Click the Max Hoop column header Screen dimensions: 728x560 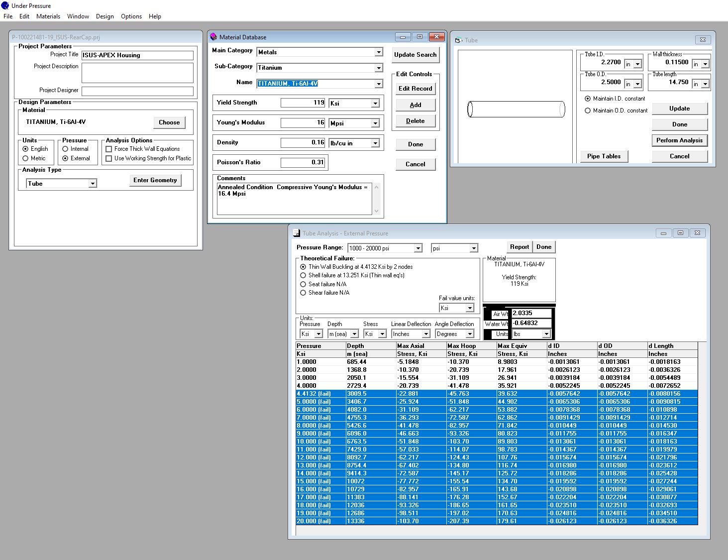471,346
